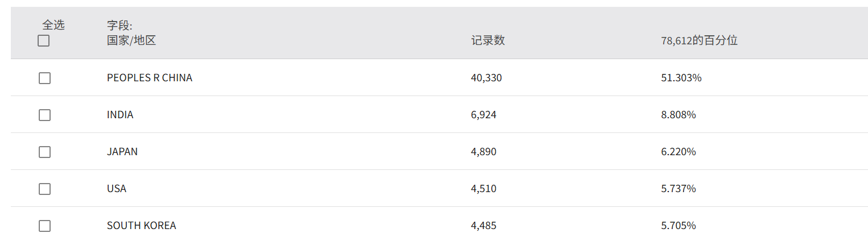
Task: Click the 78,612的百分位 column header
Action: tap(699, 41)
